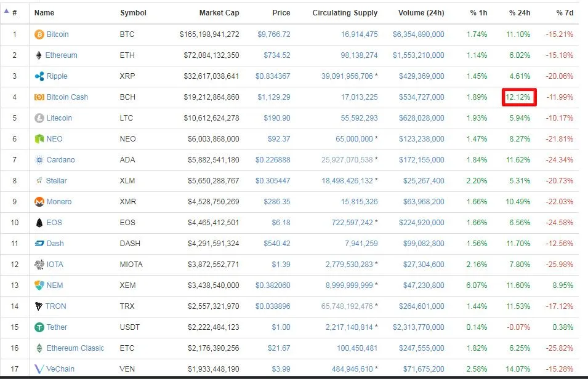The image size is (588, 379).
Task: Select Litecoin market cap $10,612,624,278
Action: tap(211, 118)
